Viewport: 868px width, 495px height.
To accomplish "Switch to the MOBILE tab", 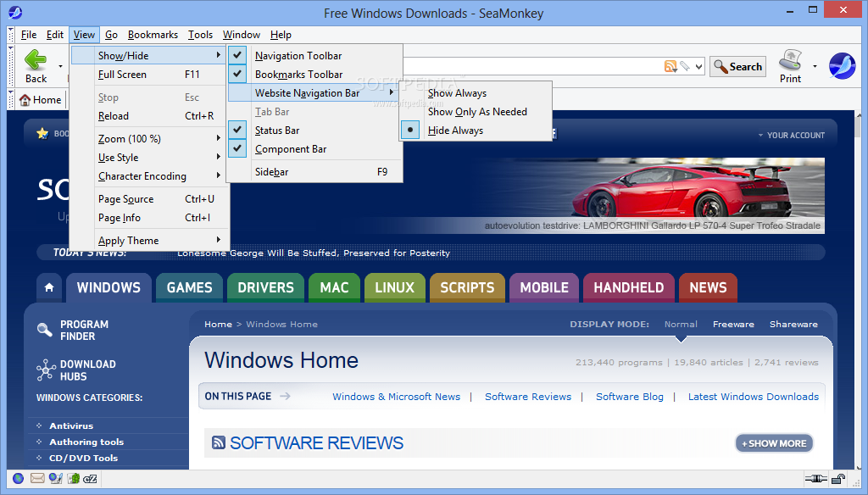I will (x=544, y=287).
